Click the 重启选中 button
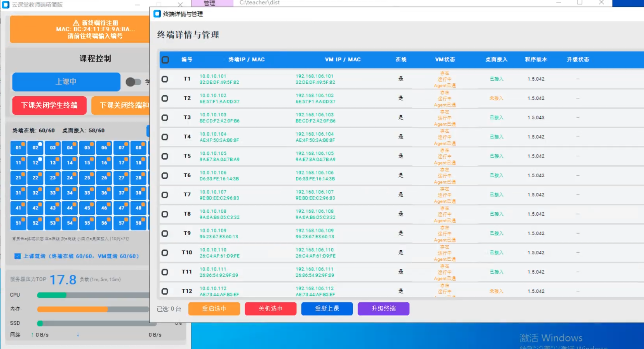Screen dimensions: 644x349 click(x=214, y=309)
